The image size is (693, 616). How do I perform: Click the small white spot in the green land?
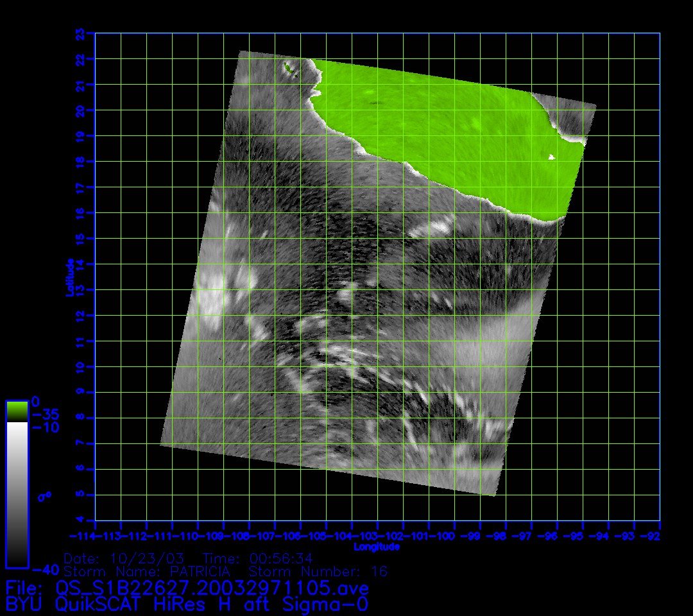551,157
